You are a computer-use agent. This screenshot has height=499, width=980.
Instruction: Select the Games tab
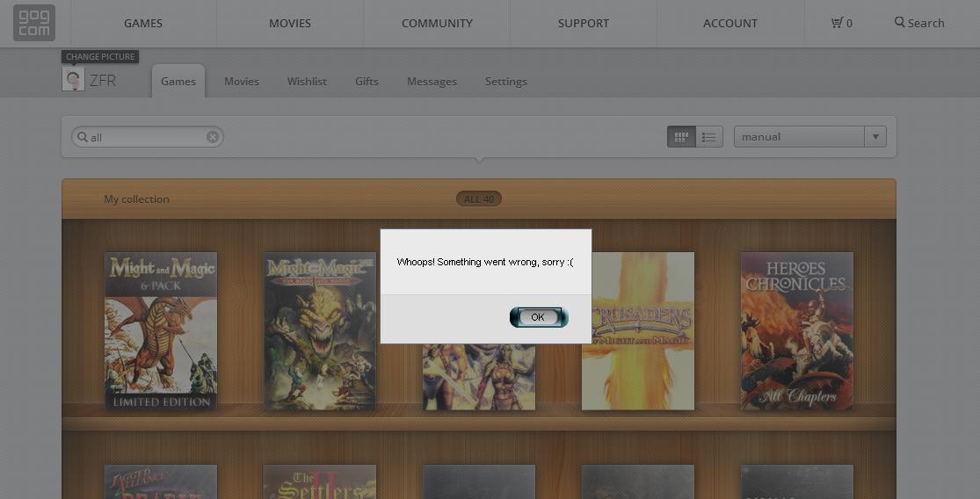click(178, 81)
